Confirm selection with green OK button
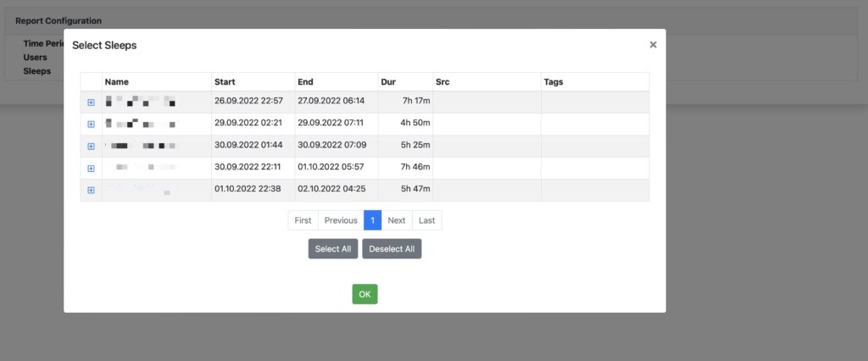Image resolution: width=868 pixels, height=361 pixels. point(364,294)
